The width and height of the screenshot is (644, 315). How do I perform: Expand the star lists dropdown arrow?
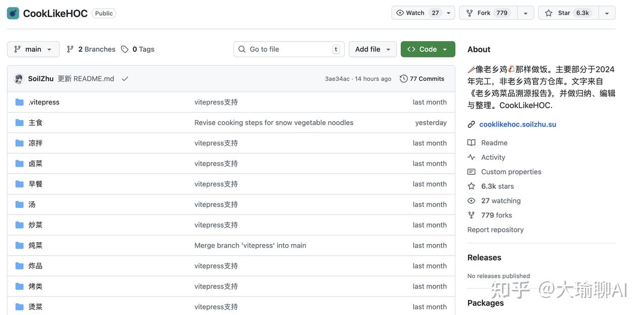607,13
